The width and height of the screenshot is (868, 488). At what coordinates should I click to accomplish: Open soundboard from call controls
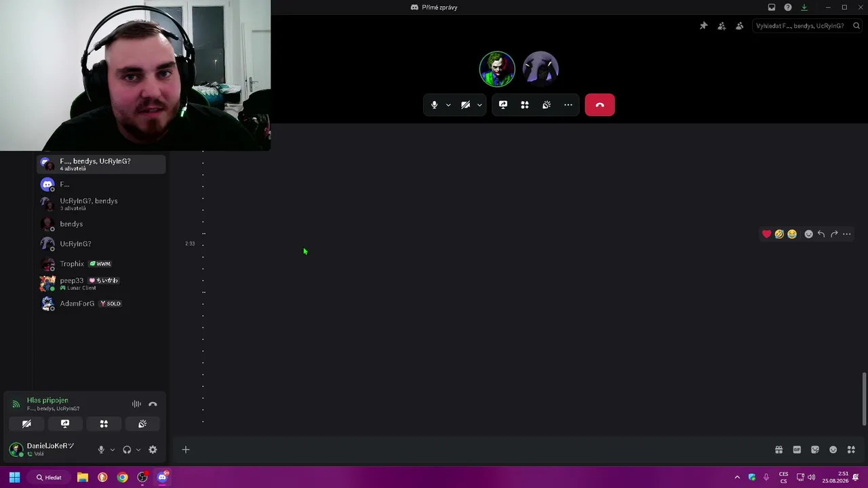(547, 105)
